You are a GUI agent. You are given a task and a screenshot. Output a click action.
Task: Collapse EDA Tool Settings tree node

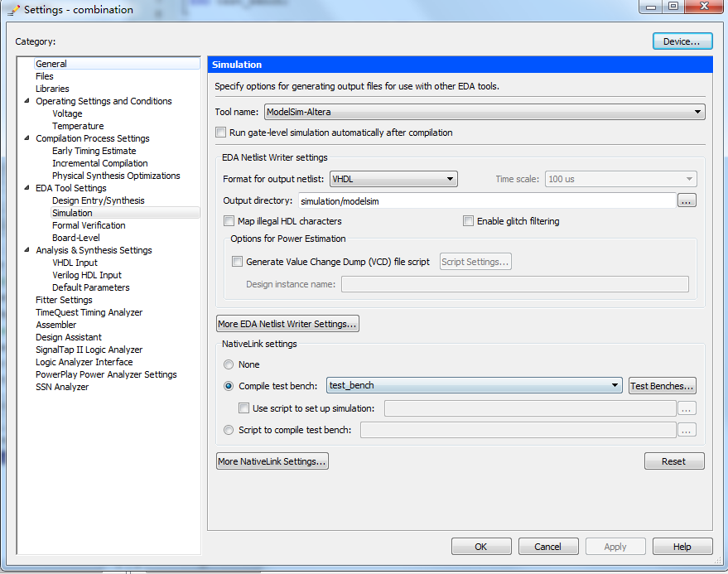click(27, 188)
